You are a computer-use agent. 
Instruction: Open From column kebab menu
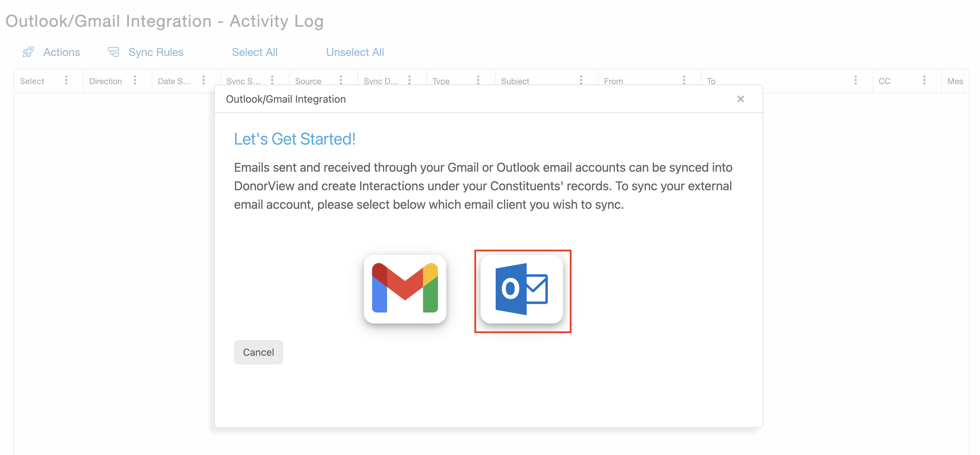click(x=684, y=80)
